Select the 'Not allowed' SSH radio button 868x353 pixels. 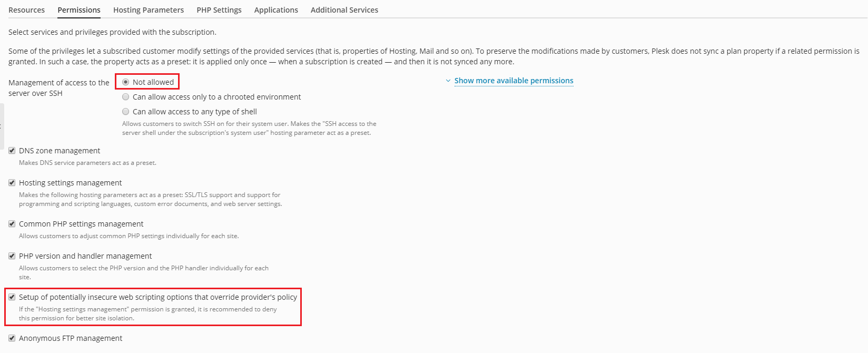126,82
